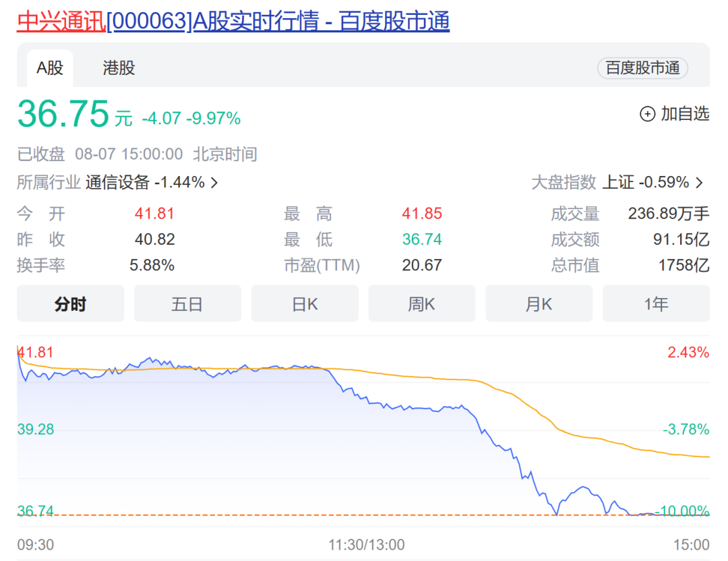Click the 最高 value 41.85
This screenshot has width=728, height=561.
click(421, 214)
